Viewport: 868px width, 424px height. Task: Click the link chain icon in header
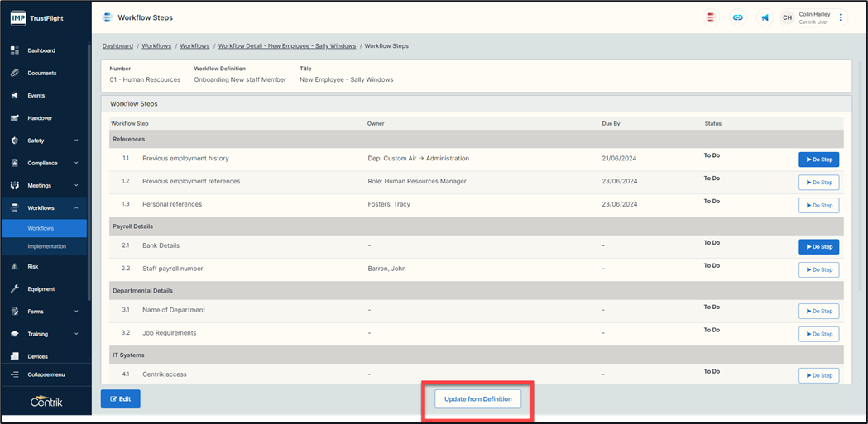[737, 17]
